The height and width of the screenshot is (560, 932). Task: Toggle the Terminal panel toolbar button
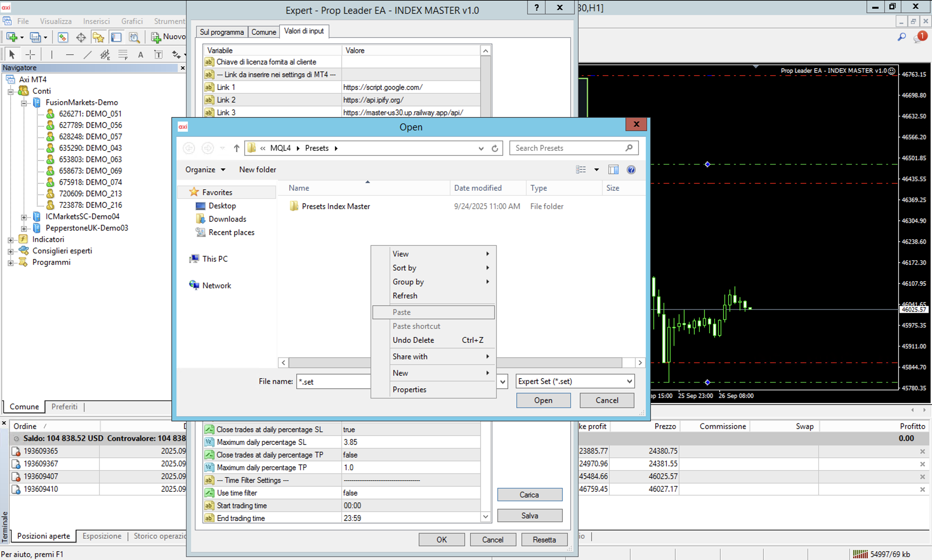point(116,37)
